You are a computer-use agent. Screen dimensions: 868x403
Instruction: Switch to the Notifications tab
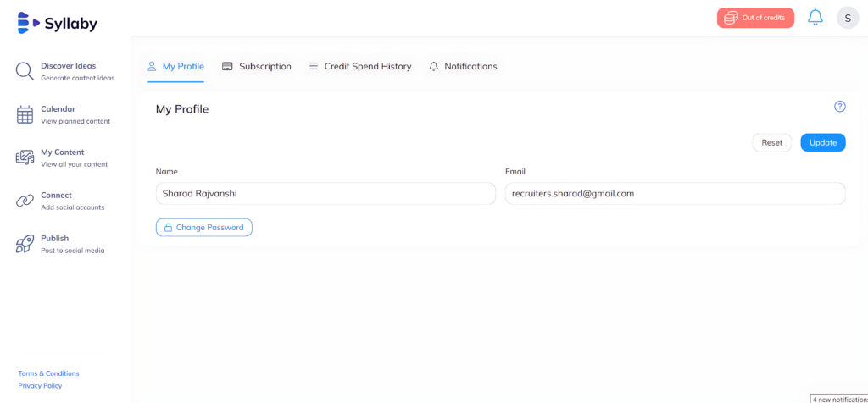coord(463,66)
